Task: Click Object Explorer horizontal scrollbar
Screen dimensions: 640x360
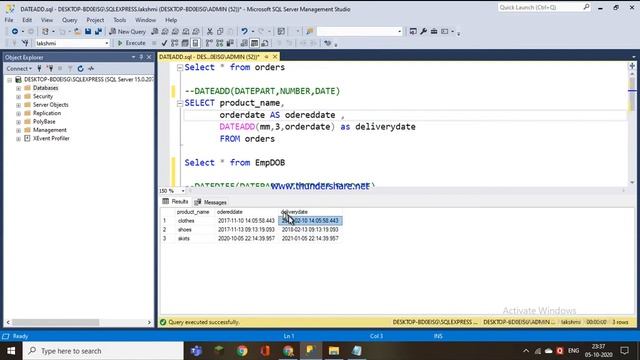Action: 78,322
